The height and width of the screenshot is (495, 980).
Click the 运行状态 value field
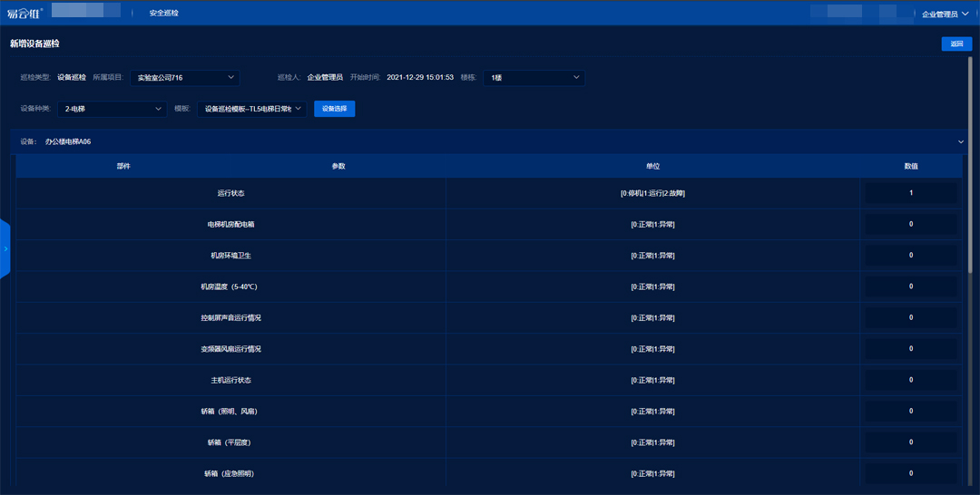(911, 193)
